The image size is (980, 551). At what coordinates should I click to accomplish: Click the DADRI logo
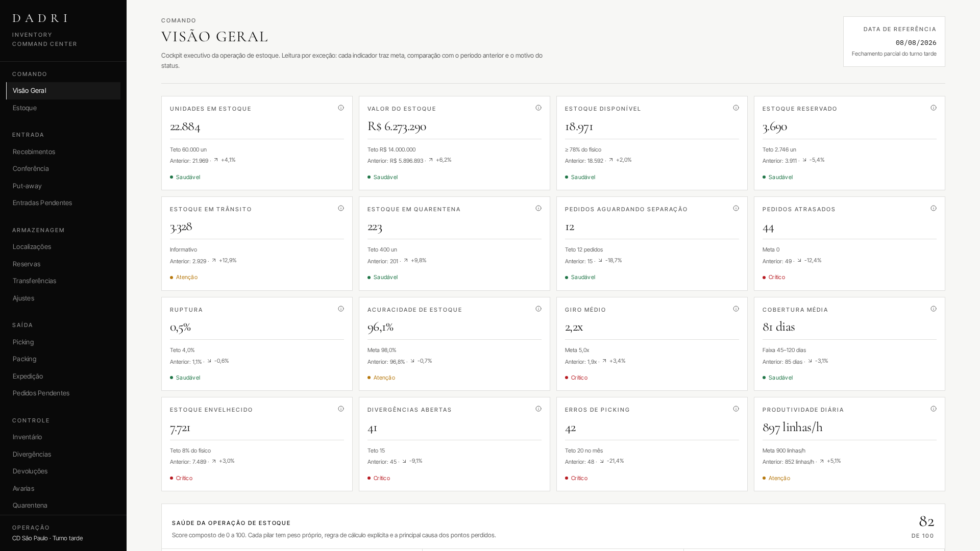pos(40,18)
